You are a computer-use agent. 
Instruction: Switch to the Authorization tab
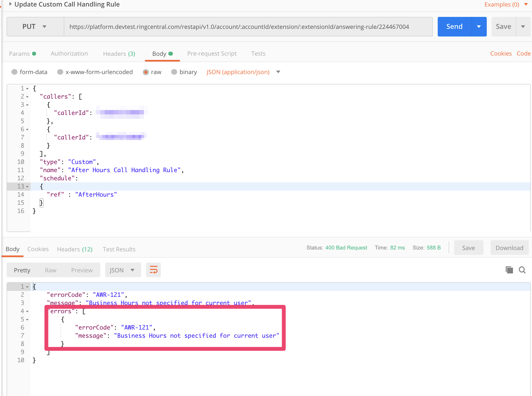pyautogui.click(x=69, y=53)
